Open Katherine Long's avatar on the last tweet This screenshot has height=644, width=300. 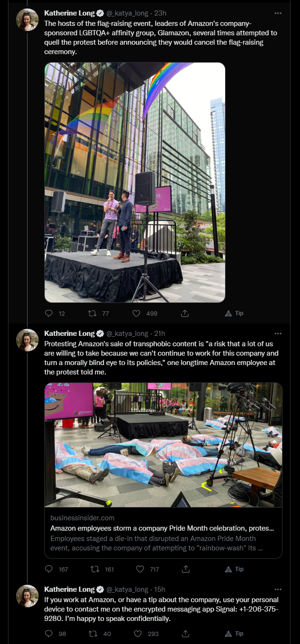click(x=27, y=596)
